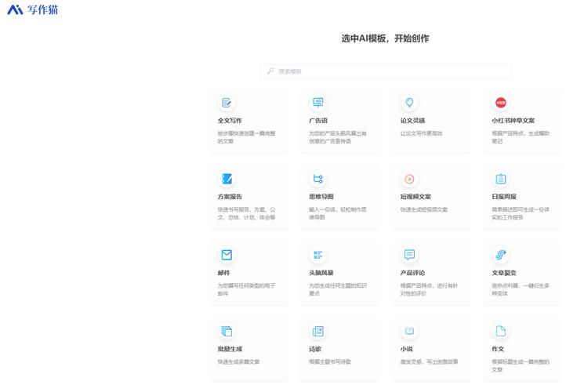Click the 小说 open-book icon
The width and height of the screenshot is (584, 392).
click(x=409, y=331)
